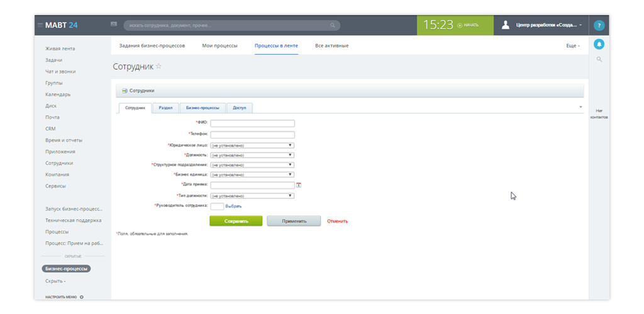Open the Бизнес единица dropdown
644x314 pixels.
[252, 174]
